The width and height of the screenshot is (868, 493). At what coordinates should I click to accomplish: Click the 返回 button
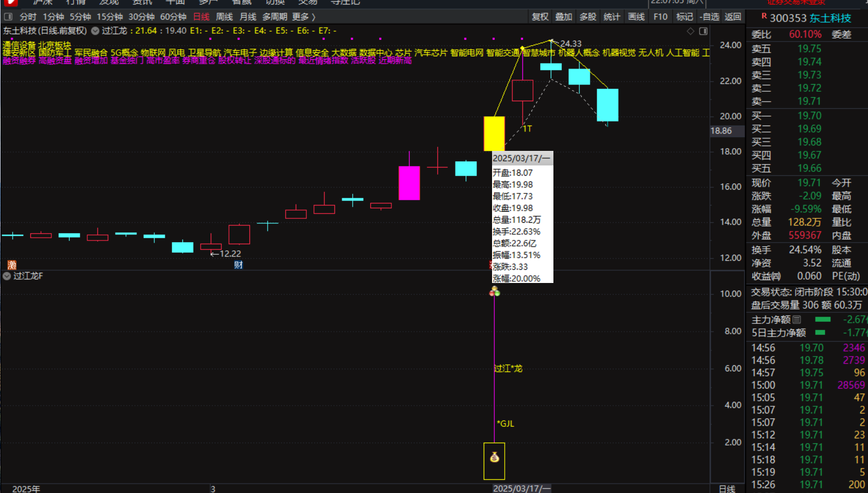coord(733,17)
